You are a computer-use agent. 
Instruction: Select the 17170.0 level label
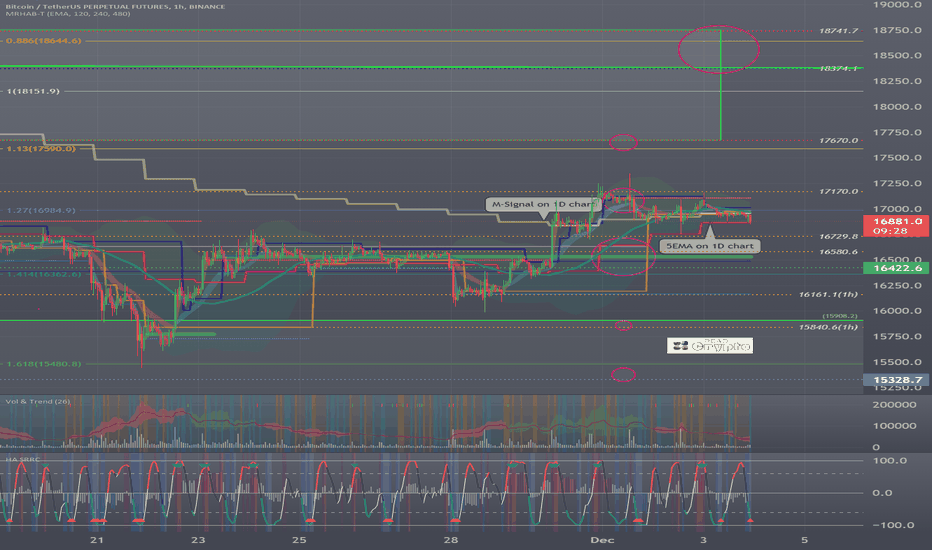point(839,191)
